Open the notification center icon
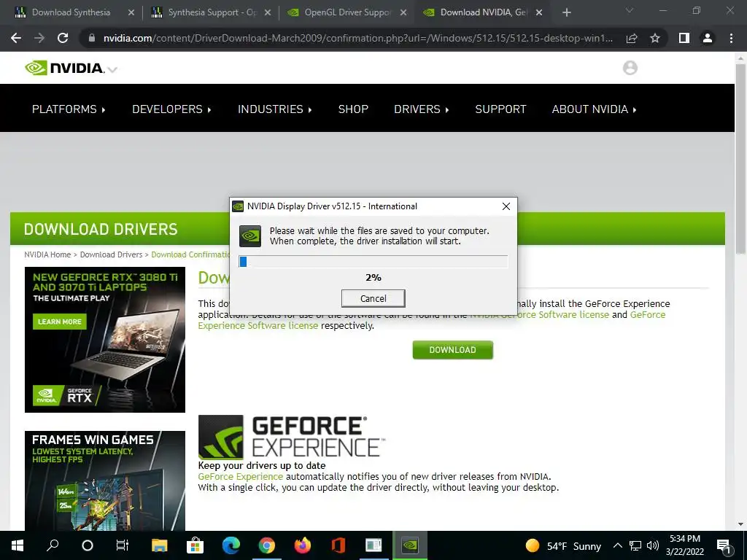The height and width of the screenshot is (560, 747). pyautogui.click(x=724, y=546)
